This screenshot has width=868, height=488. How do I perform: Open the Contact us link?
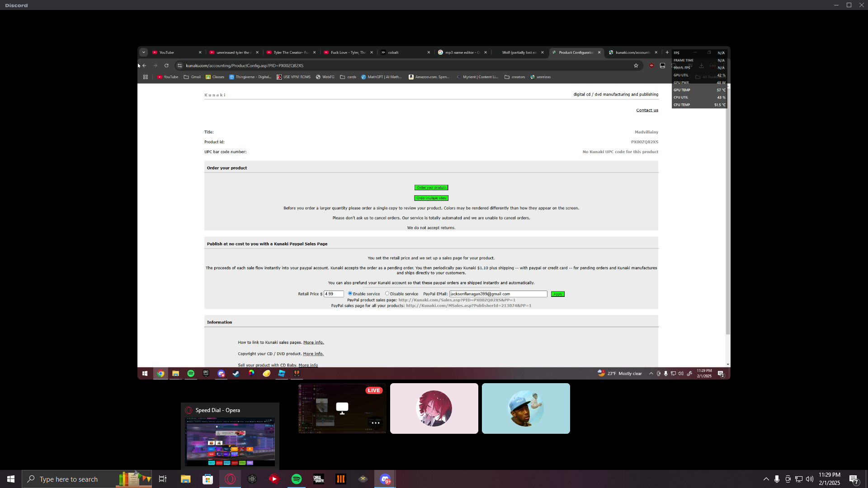point(647,110)
